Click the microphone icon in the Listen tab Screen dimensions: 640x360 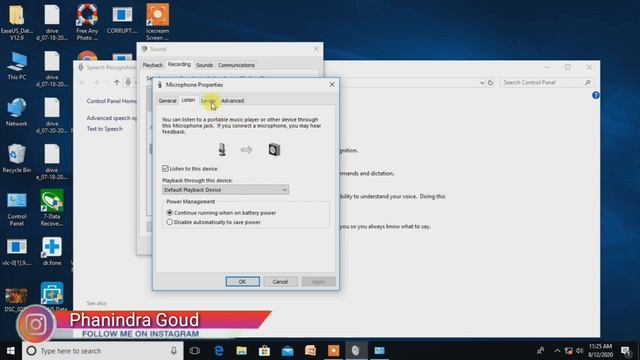click(222, 149)
